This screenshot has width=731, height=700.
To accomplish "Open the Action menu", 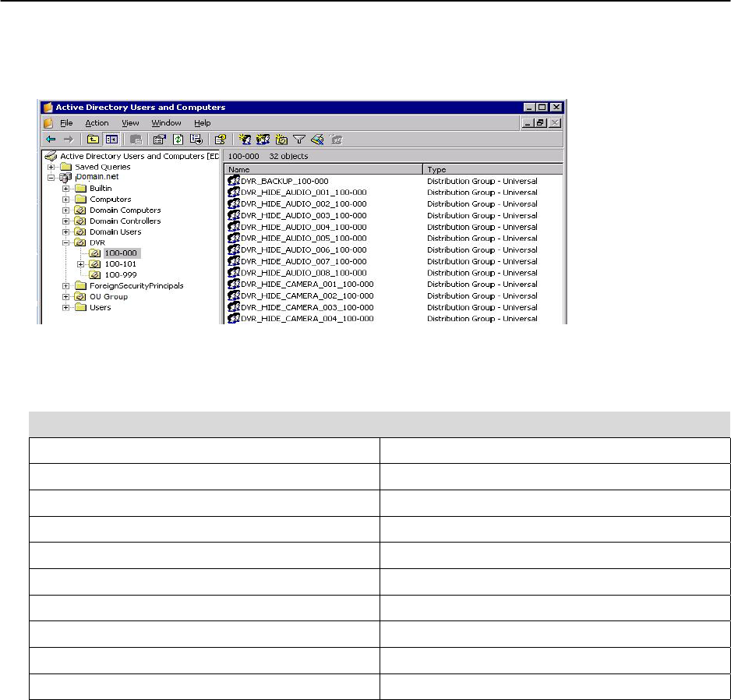I will tap(97, 123).
